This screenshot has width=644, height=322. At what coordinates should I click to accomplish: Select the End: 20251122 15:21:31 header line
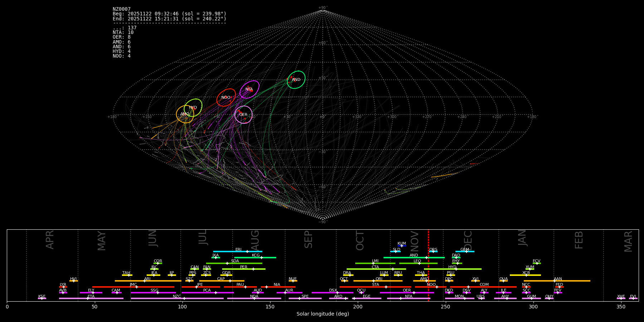tap(170, 19)
